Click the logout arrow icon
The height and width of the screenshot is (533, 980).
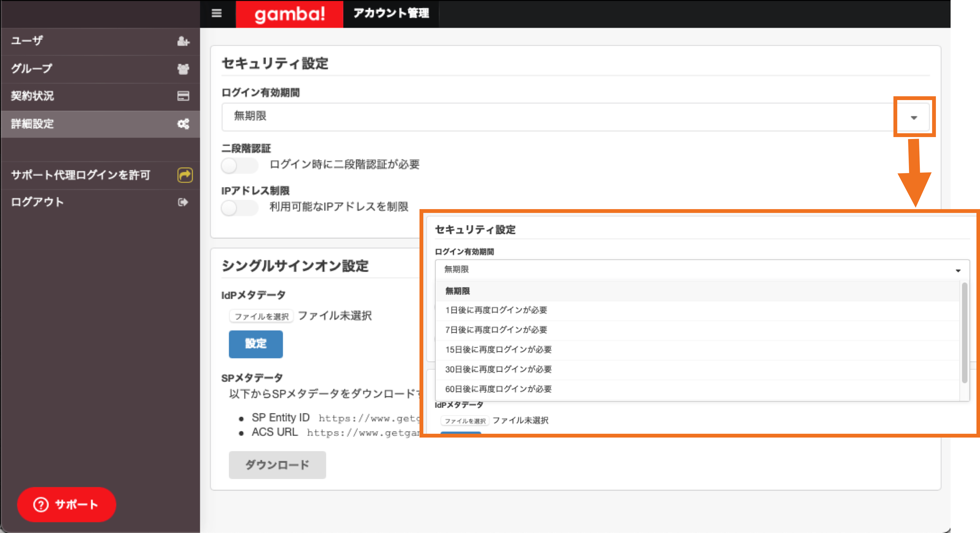pyautogui.click(x=183, y=202)
